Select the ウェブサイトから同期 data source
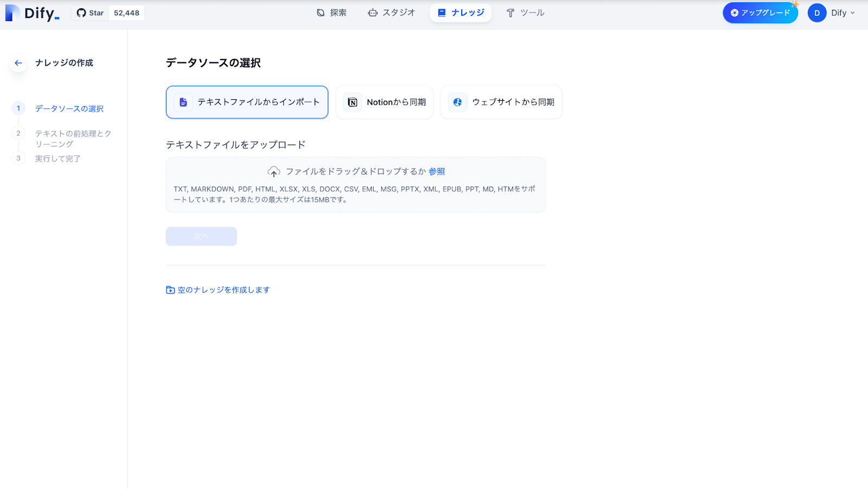Image resolution: width=868 pixels, height=489 pixels. click(501, 102)
